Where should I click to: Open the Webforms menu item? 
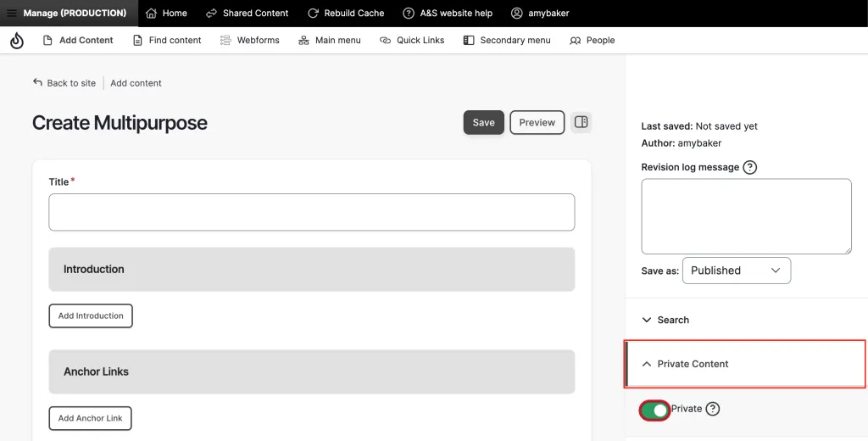point(249,40)
